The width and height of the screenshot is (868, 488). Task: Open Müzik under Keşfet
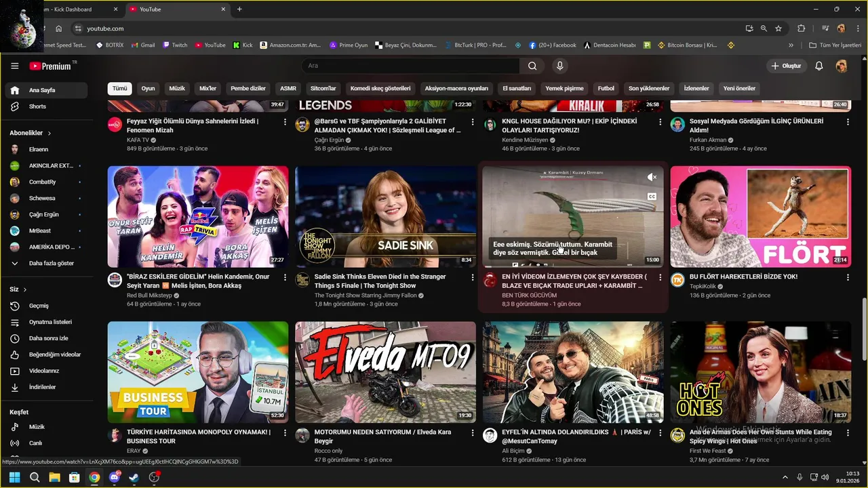tap(46, 427)
